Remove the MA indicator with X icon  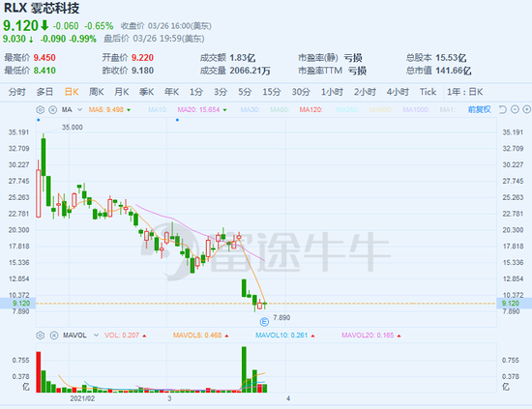pyautogui.click(x=52, y=110)
